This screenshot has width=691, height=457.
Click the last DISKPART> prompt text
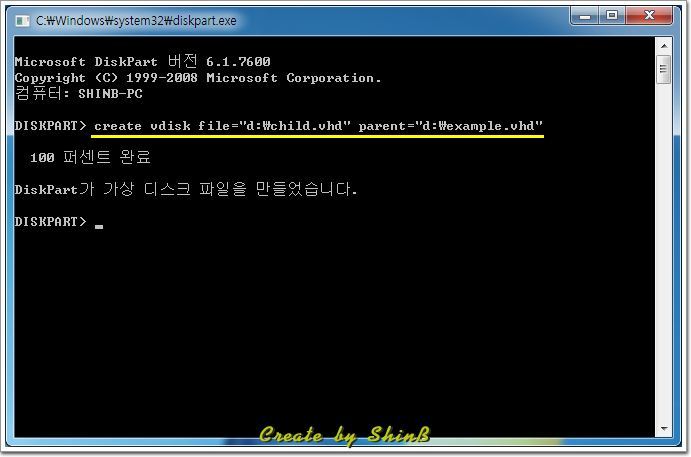(x=50, y=221)
